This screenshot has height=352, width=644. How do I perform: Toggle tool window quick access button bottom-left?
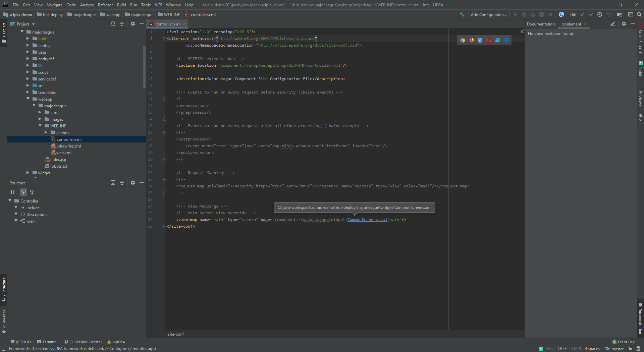(x=4, y=349)
